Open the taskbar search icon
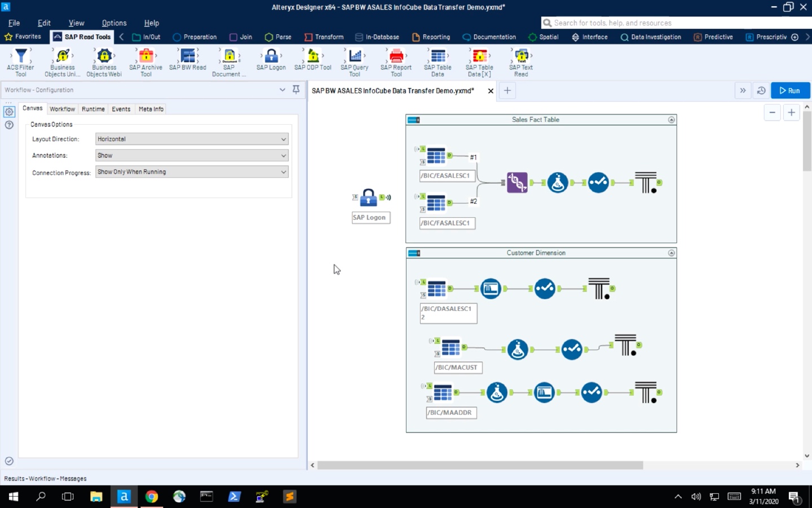812x508 pixels. click(x=41, y=497)
